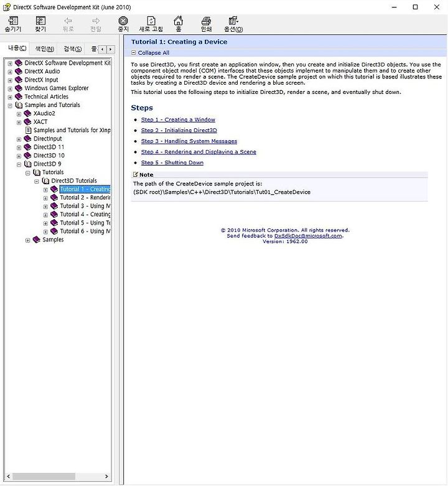Open Step 1 - Creating a Window link

pyautogui.click(x=178, y=119)
